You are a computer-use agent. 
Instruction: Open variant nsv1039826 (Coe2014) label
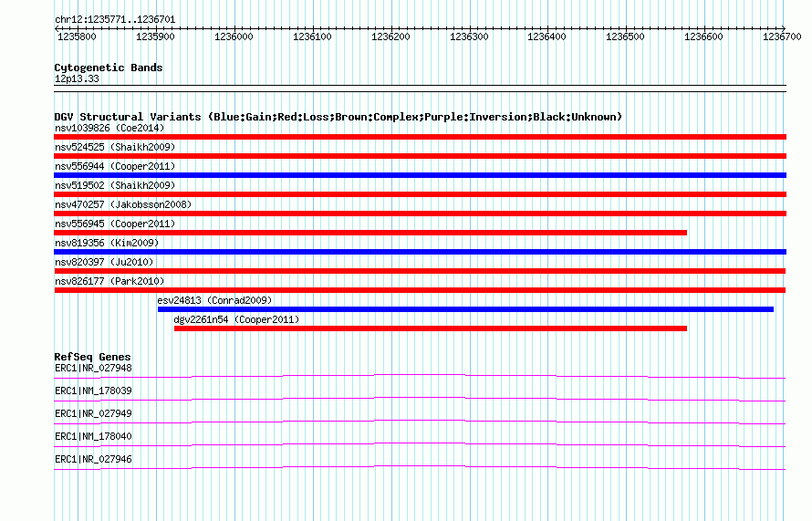(x=109, y=128)
